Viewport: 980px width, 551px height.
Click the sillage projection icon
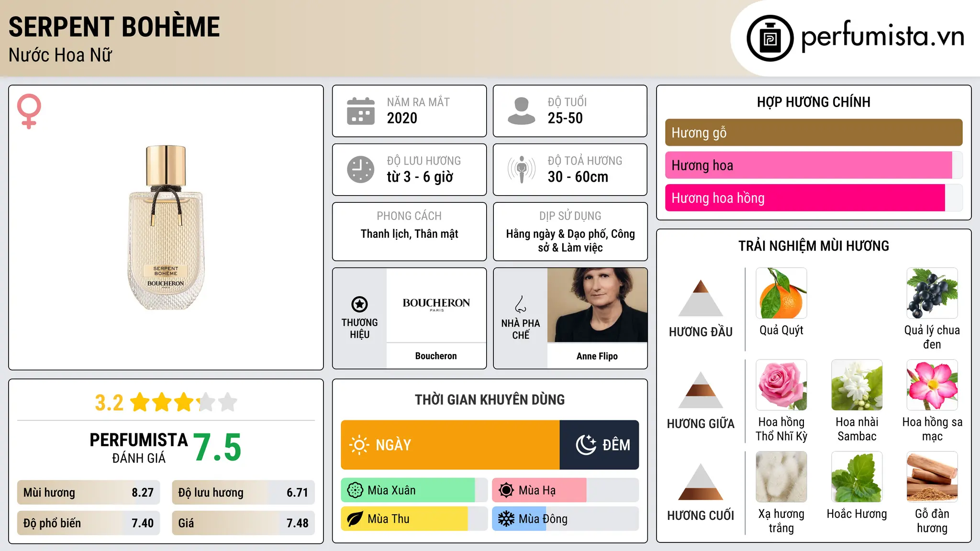click(x=522, y=169)
